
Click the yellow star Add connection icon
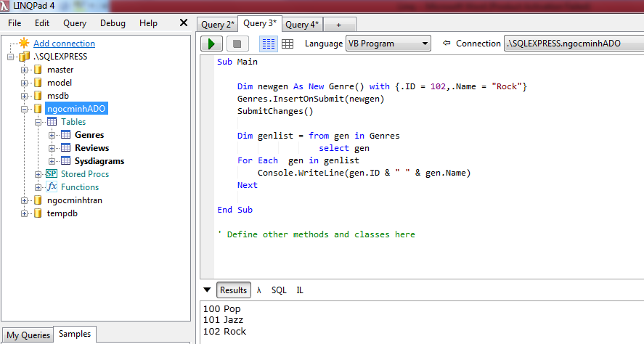[x=24, y=43]
